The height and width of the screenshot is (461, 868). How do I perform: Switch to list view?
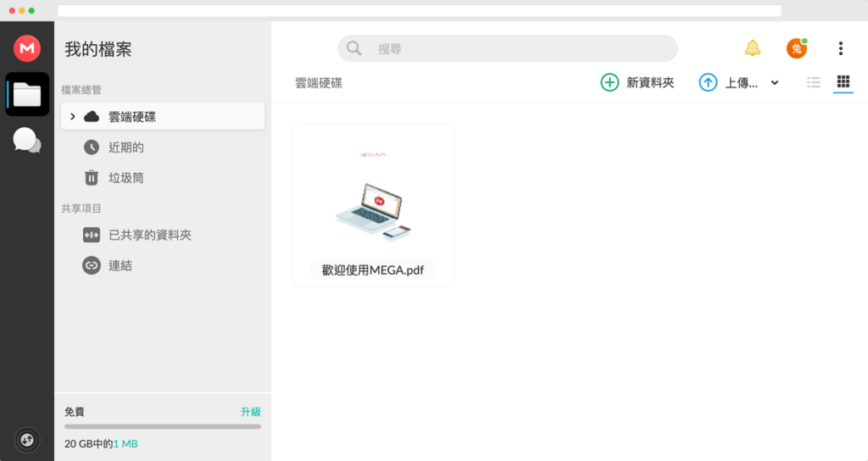[x=814, y=82]
